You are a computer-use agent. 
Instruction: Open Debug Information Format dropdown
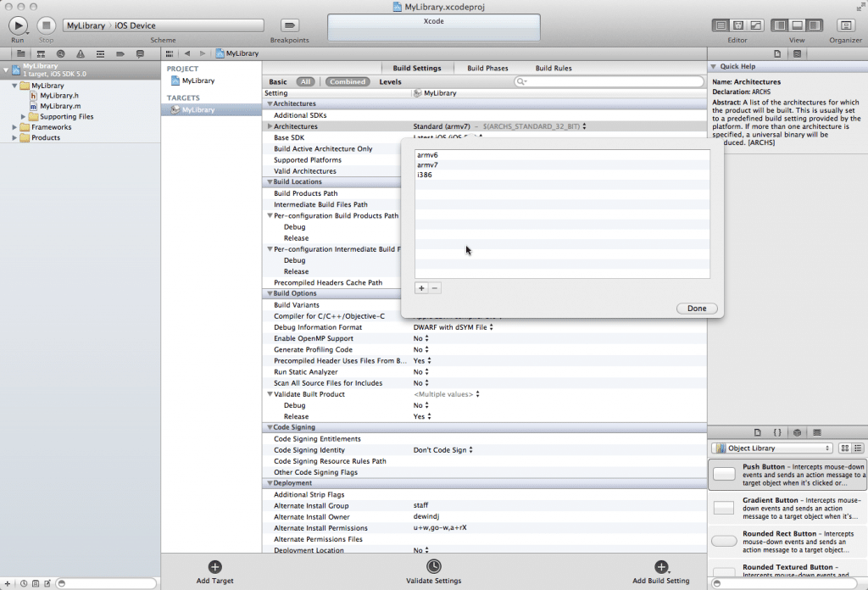453,328
